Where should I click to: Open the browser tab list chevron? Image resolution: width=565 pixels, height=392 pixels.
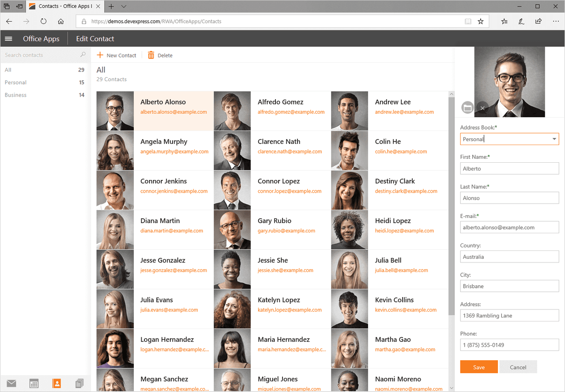[124, 6]
